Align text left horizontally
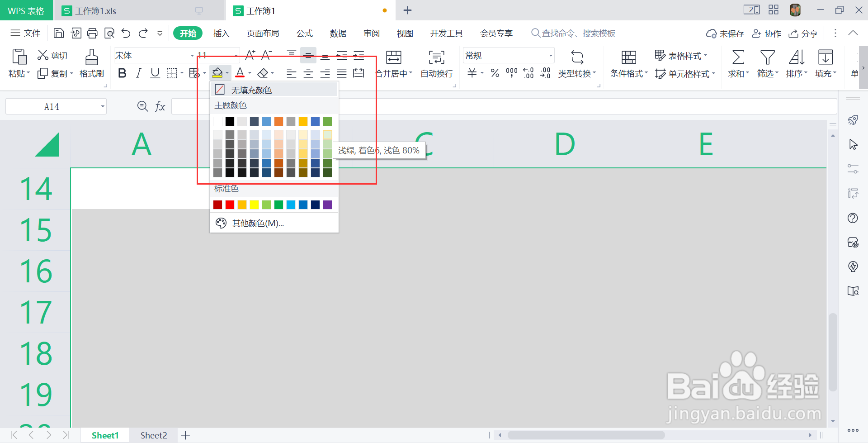Screen dimensions: 868x443 point(292,73)
